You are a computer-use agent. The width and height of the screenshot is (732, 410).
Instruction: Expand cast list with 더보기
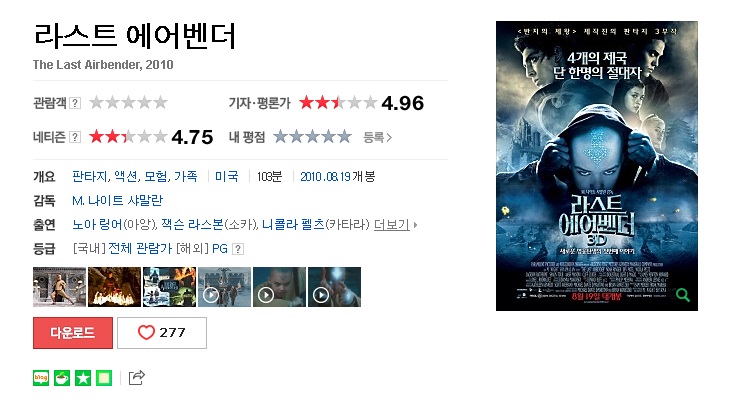(x=392, y=225)
